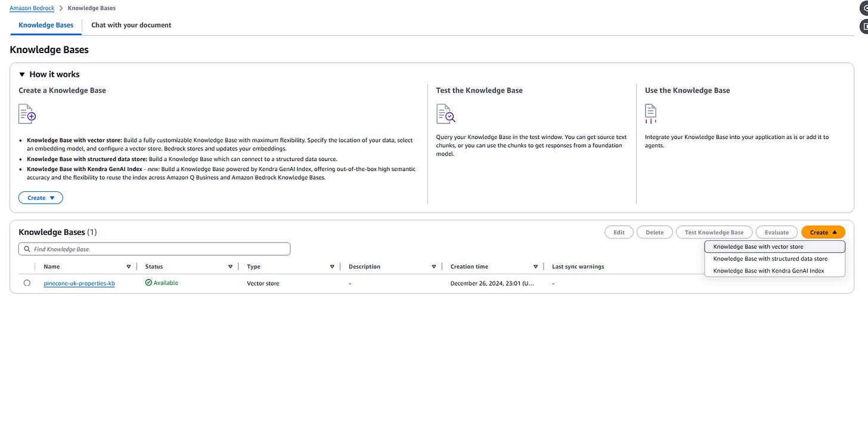The image size is (868, 428).
Task: Open the Amazon Bedrock breadcrumb link
Action: (32, 8)
